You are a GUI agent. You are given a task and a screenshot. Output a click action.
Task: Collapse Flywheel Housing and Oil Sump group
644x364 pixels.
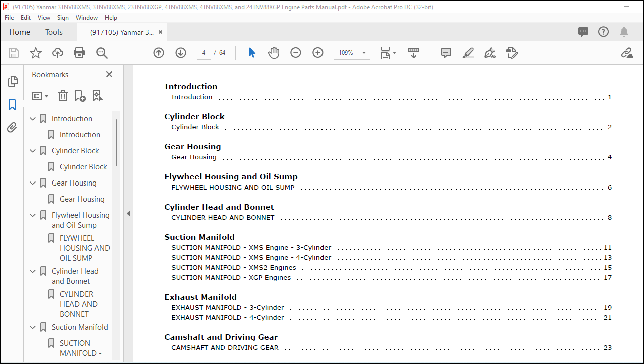tap(33, 215)
